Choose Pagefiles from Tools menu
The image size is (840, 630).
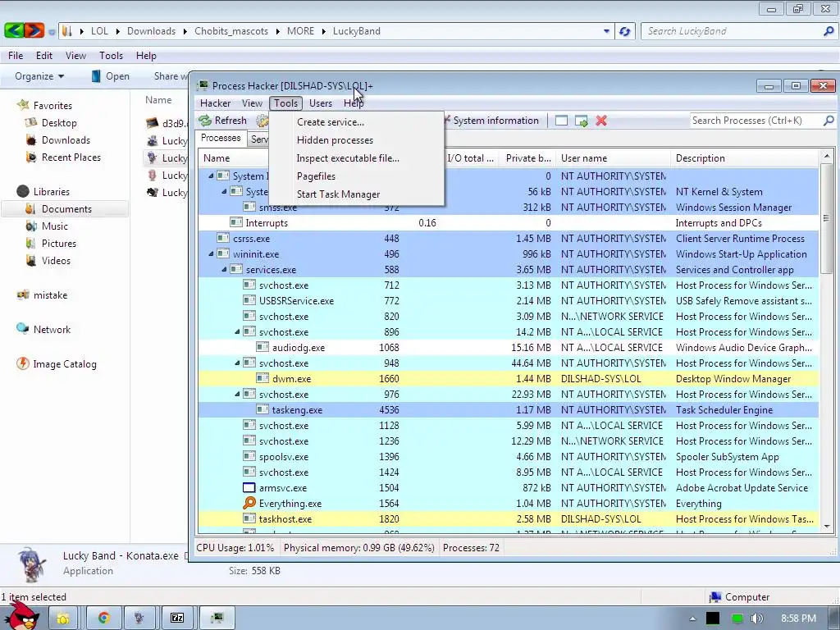[x=316, y=176]
